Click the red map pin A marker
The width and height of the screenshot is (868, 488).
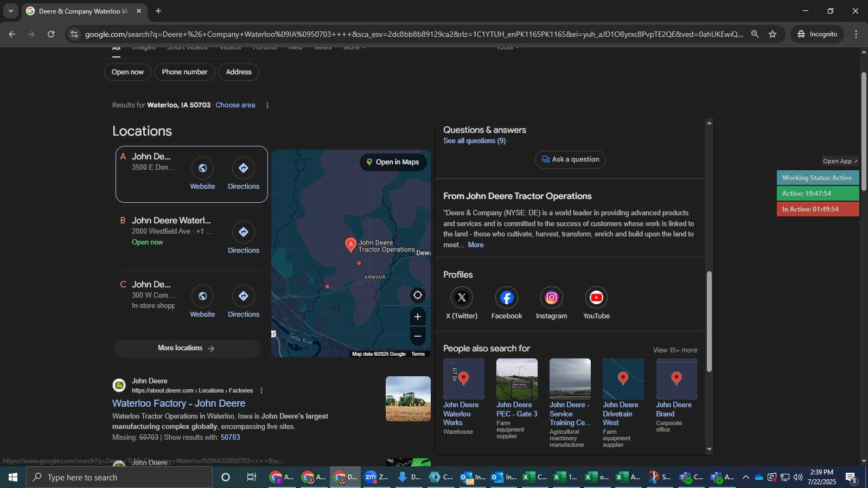(351, 245)
